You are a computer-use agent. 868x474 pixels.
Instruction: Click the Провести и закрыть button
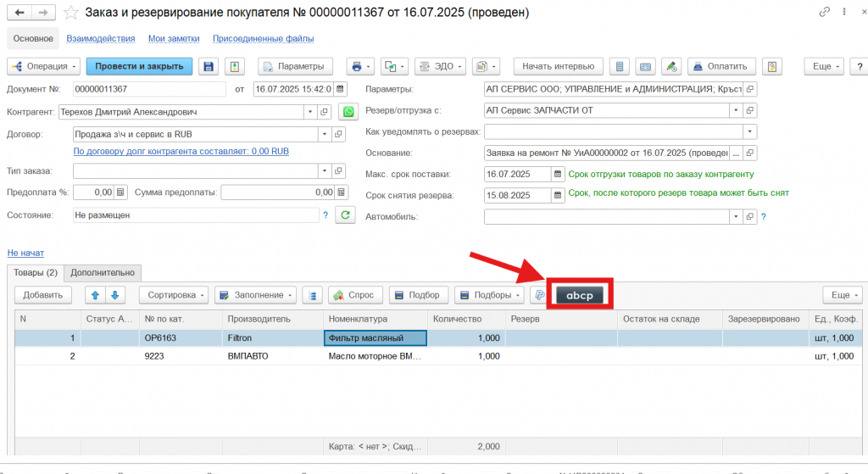tap(139, 66)
